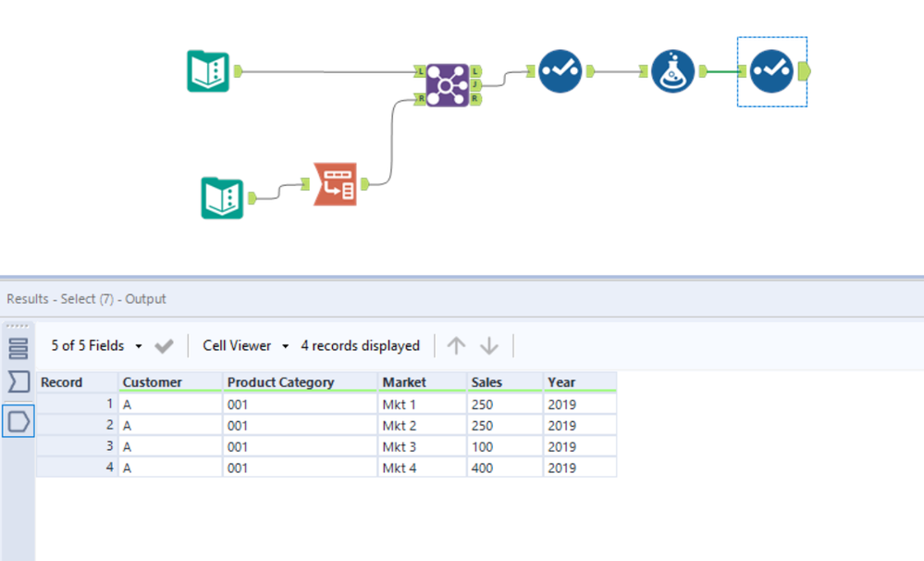Click the Join tool's L output anchor
The image size is (924, 561).
coord(475,71)
